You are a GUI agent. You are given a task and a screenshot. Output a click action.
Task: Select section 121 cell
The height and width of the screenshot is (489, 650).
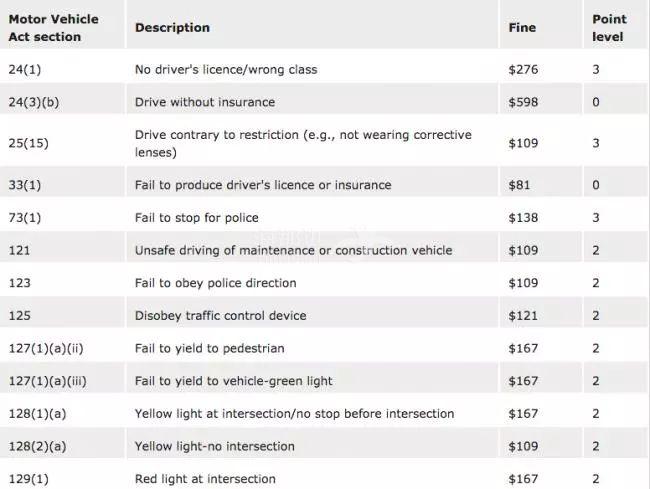[x=19, y=250]
